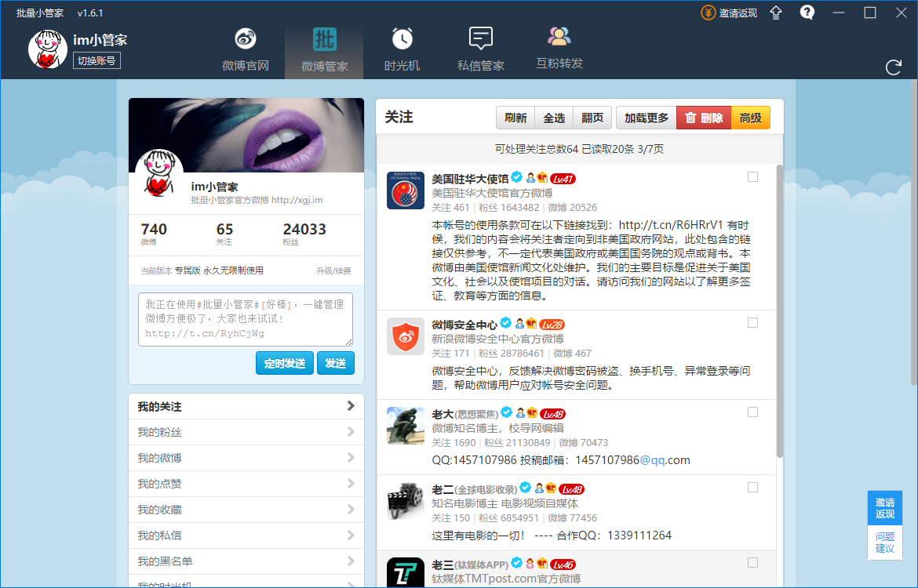Click the 邀请返现 yuan coin icon
Viewport: 918px width, 588px height.
(x=709, y=13)
